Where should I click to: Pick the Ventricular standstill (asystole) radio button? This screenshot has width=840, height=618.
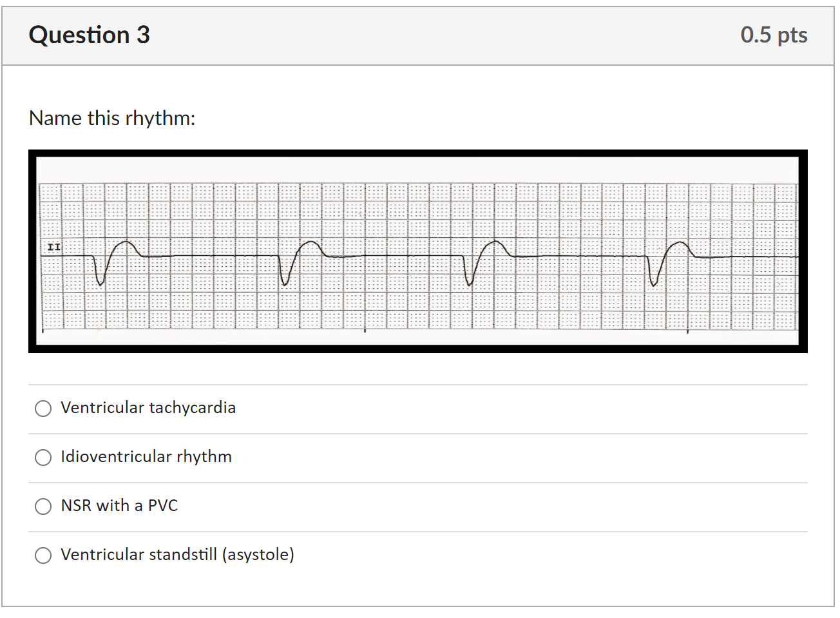43,555
